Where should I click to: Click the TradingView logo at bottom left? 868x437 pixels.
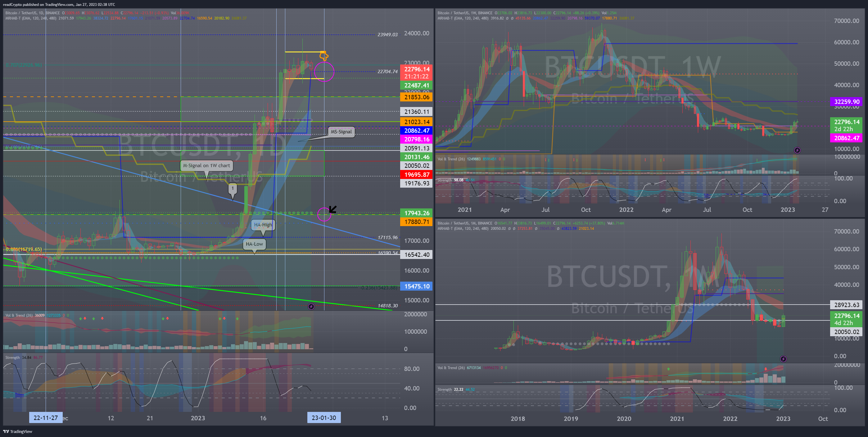(x=17, y=431)
